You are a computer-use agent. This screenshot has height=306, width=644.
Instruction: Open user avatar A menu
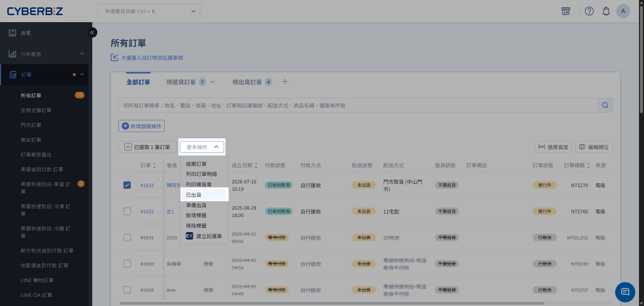point(623,11)
